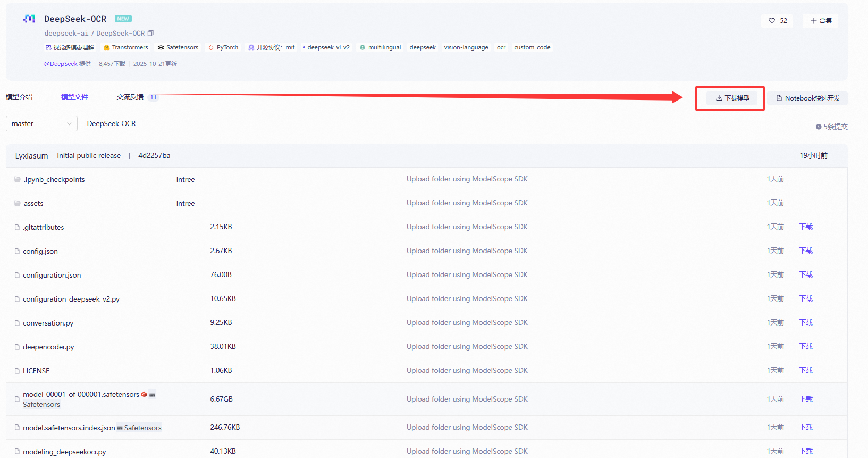Click the multilingual tag

(381, 47)
